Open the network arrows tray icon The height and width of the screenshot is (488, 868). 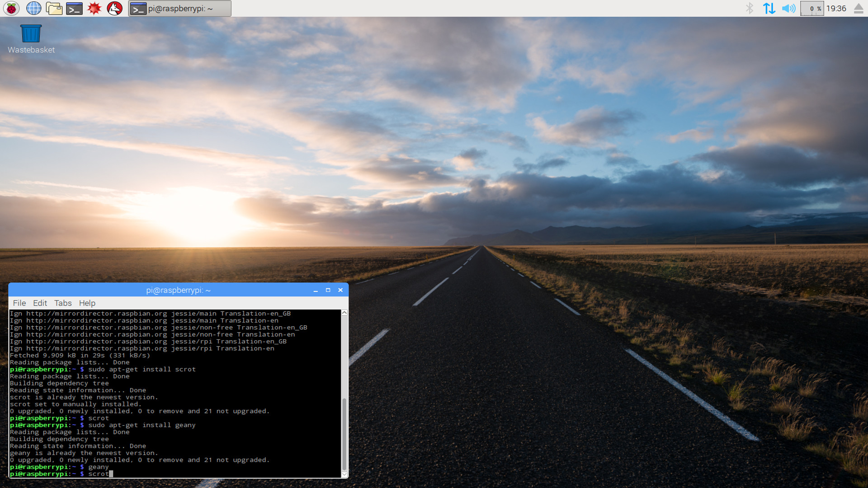(769, 8)
